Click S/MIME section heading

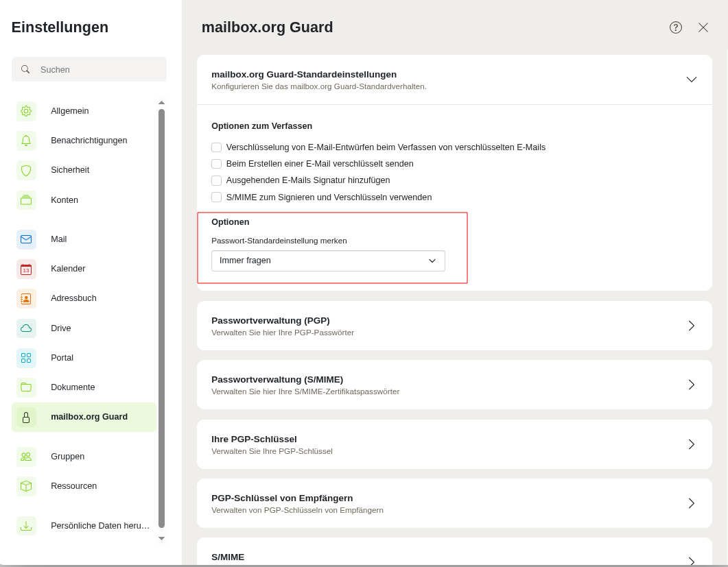(x=228, y=557)
